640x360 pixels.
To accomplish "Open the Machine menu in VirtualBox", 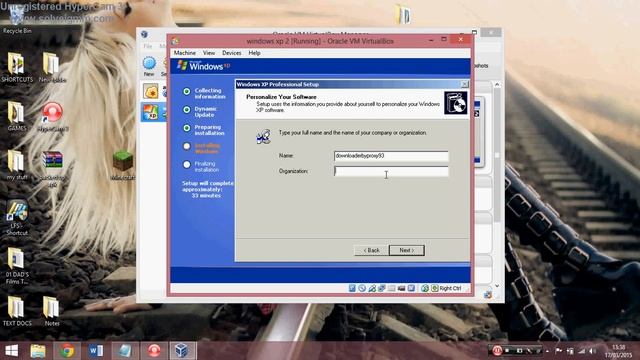I will pyautogui.click(x=184, y=53).
